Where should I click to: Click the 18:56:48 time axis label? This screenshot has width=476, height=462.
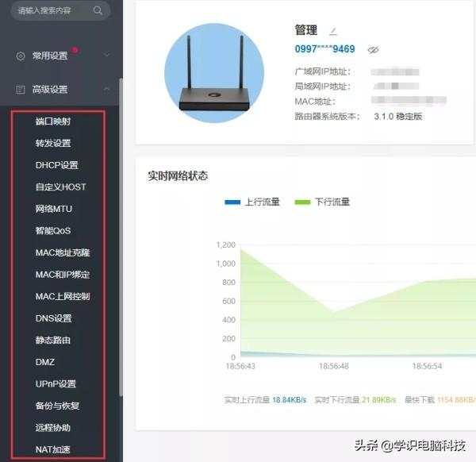tap(334, 366)
